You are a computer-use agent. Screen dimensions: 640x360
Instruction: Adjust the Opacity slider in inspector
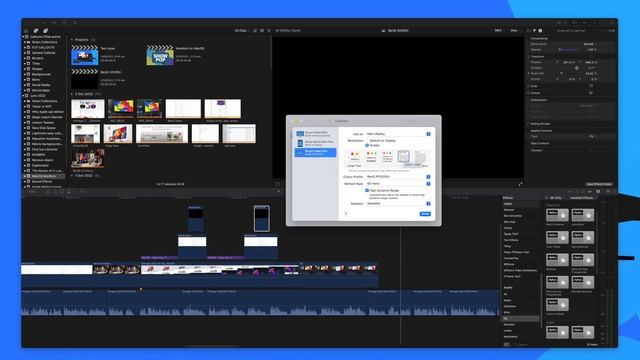coord(569,50)
